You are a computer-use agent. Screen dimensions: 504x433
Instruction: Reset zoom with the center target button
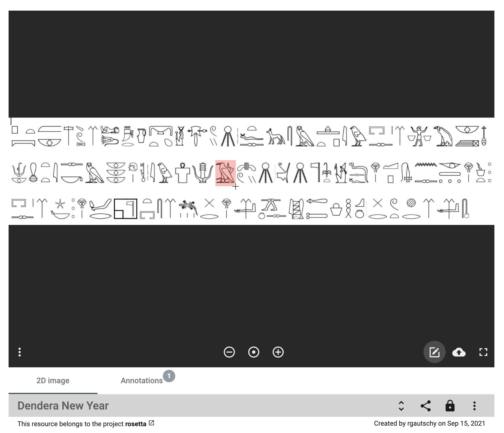click(x=254, y=352)
